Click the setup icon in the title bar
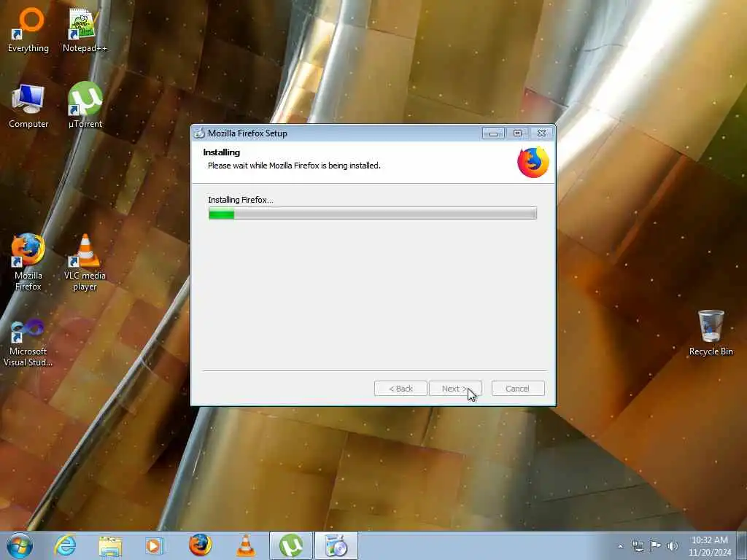Viewport: 747px width, 560px height. pyautogui.click(x=198, y=133)
